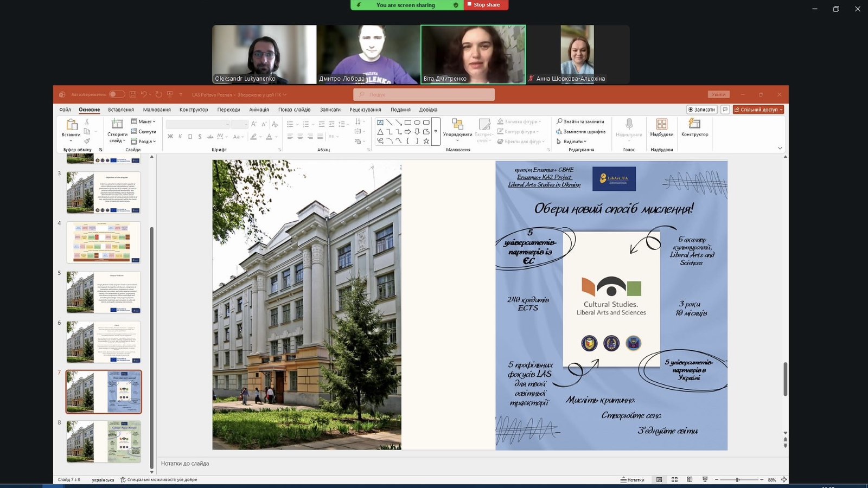The height and width of the screenshot is (488, 868).
Task: Click the Designer (Конструктор) lightning icon
Action: coord(694,125)
